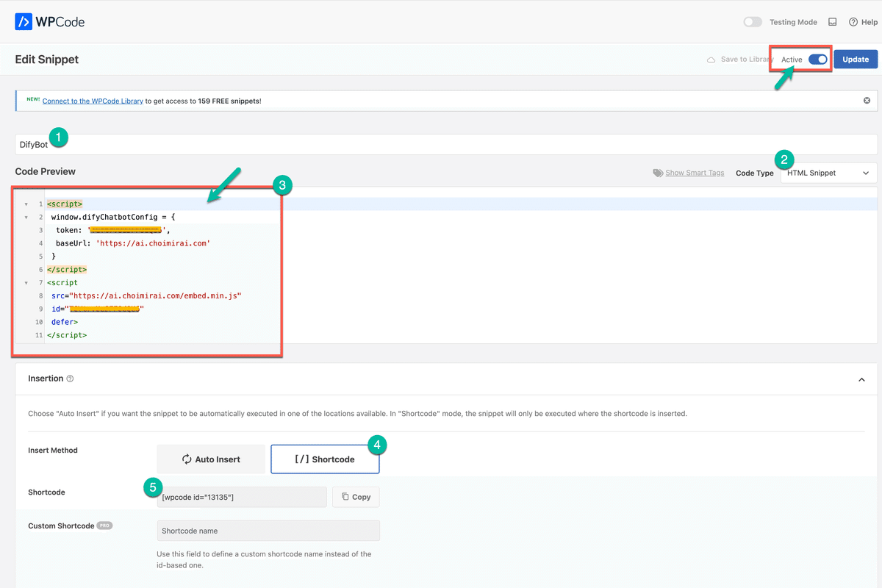Viewport: 882px width, 588px height.
Task: Click the DifyBot snippet title field
Action: [446, 145]
